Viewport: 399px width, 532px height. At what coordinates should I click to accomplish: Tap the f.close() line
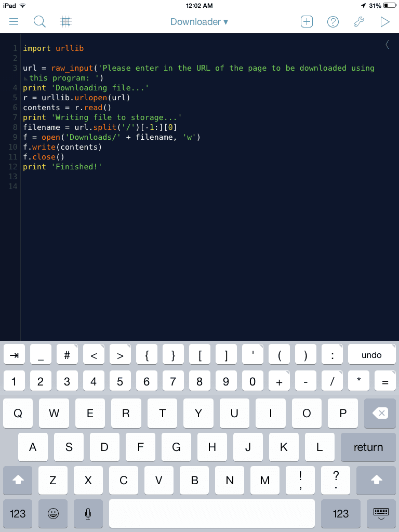[44, 157]
